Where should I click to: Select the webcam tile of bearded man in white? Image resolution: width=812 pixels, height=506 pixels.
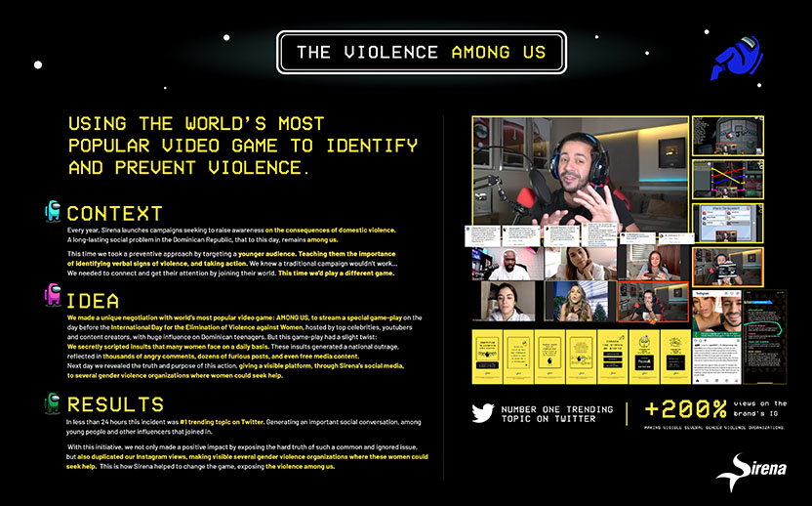click(x=507, y=264)
